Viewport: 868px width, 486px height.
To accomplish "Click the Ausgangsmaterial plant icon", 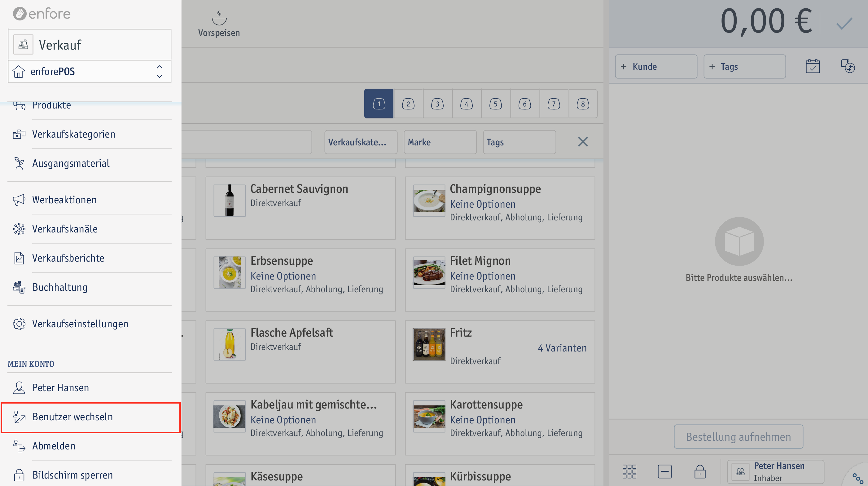I will point(19,163).
